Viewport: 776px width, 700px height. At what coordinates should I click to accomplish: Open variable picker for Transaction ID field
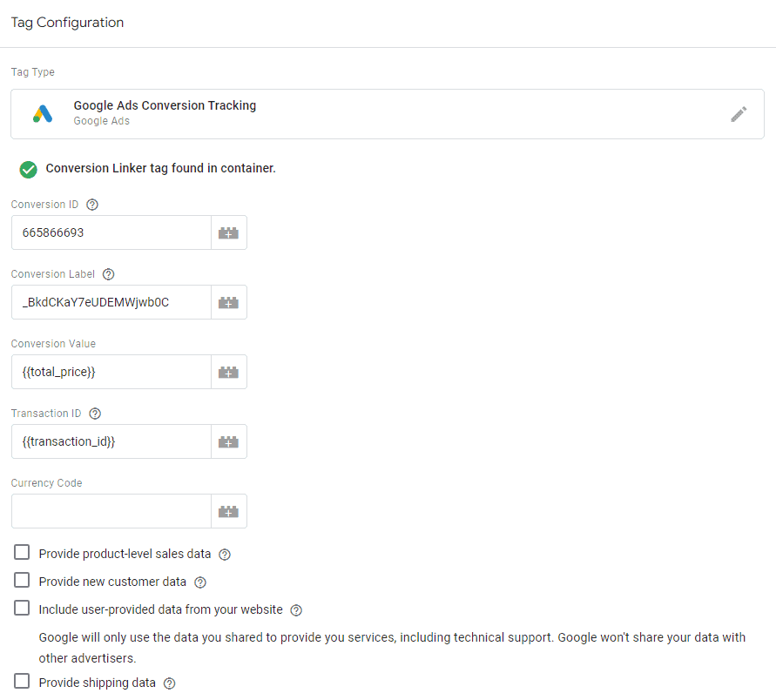point(228,441)
